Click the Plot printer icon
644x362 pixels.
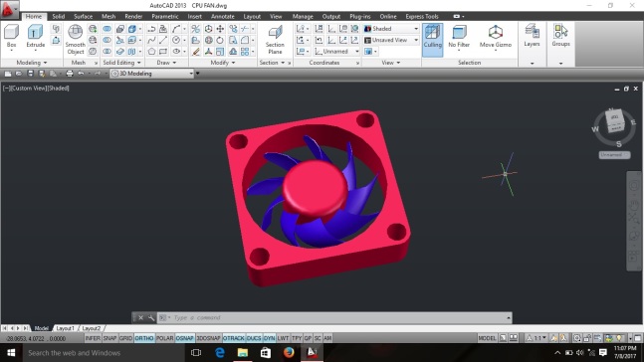70,74
